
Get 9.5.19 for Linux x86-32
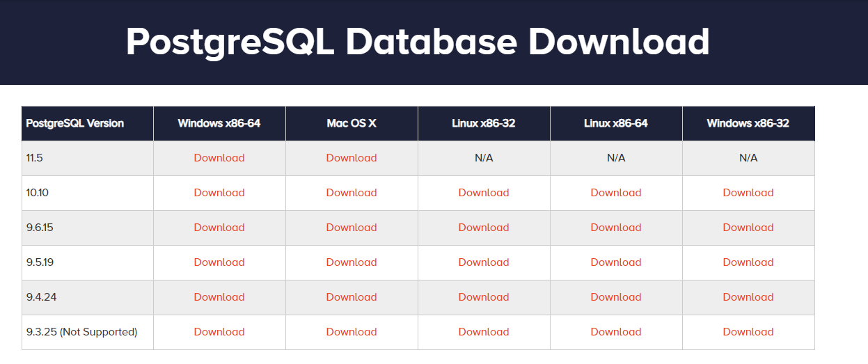tap(484, 262)
